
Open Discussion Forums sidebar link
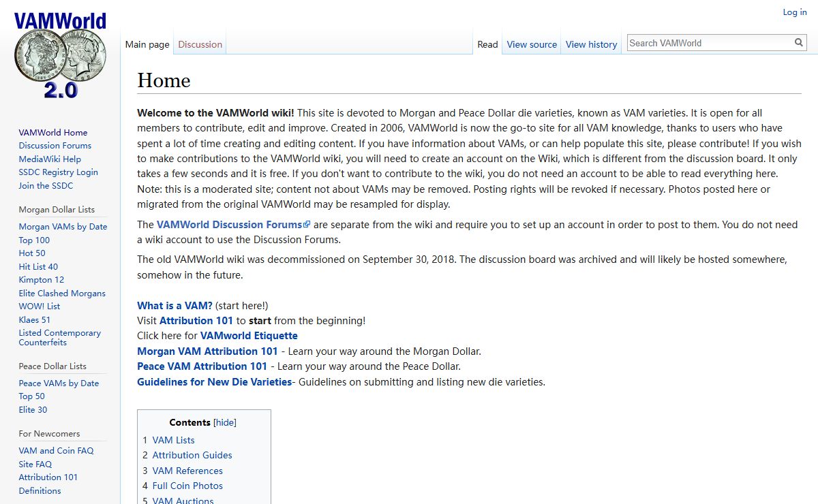55,145
